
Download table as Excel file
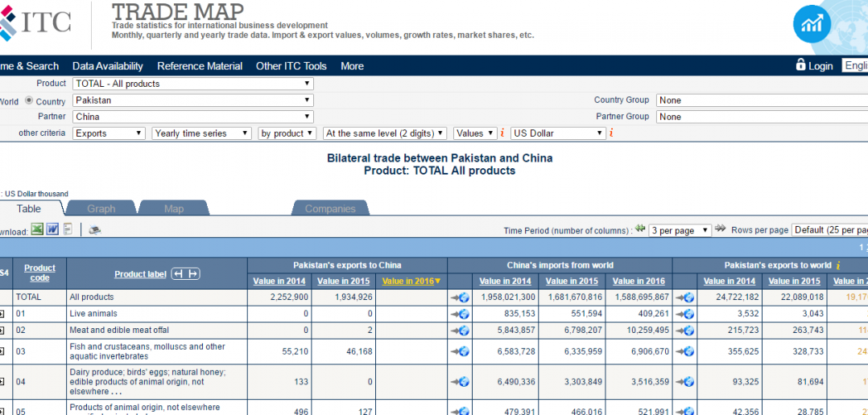point(38,228)
